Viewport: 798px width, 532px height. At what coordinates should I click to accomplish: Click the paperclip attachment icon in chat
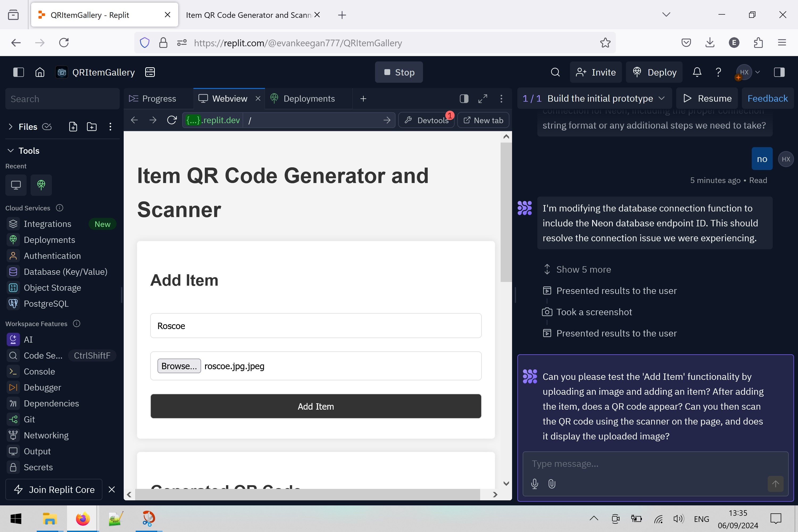(552, 484)
